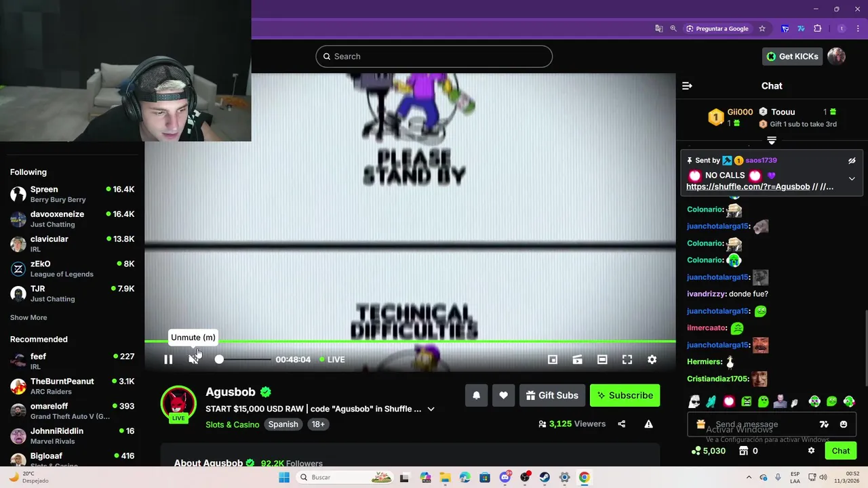Open the channel shop icon

(743, 451)
